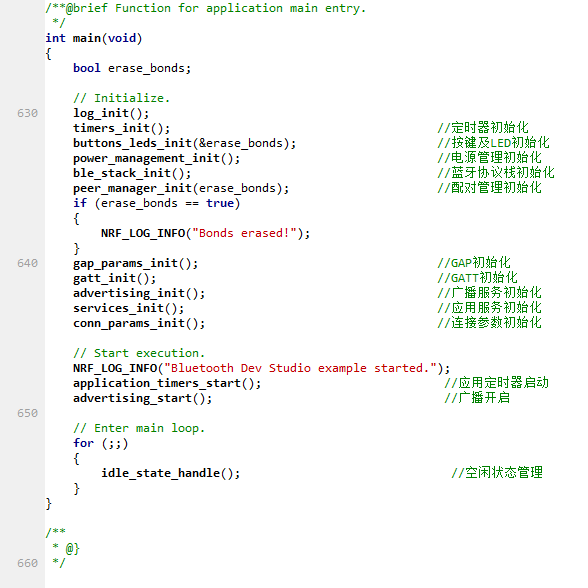The height and width of the screenshot is (588, 588).
Task: Click the '//应用服务初始化' comment
Action: click(x=489, y=308)
